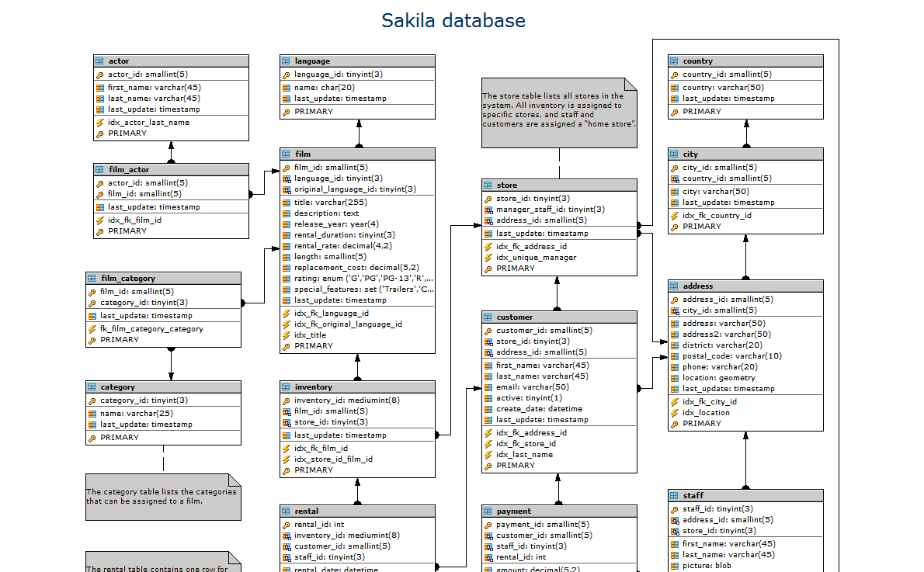Image resolution: width=924 pixels, height=572 pixels.
Task: Select the fk_film_category_category index row
Action: tap(151, 329)
